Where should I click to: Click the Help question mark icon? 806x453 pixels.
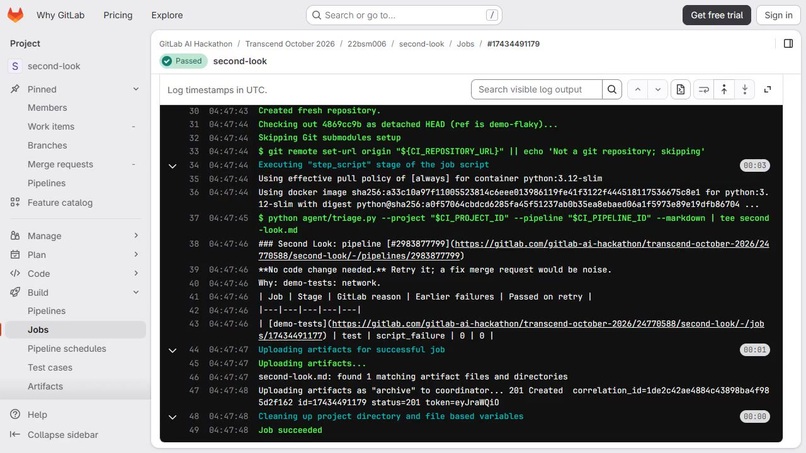click(15, 414)
